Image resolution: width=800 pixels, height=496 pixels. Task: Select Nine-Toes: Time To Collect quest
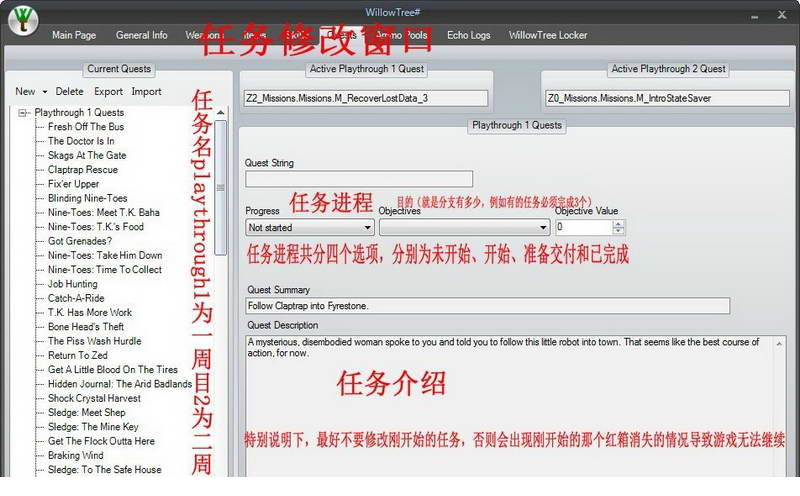(x=105, y=269)
